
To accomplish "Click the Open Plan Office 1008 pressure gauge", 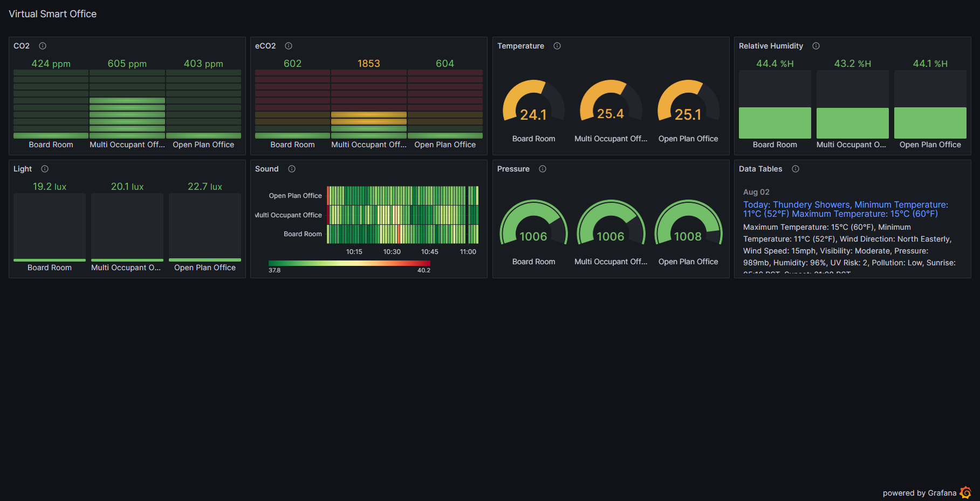I will [688, 223].
